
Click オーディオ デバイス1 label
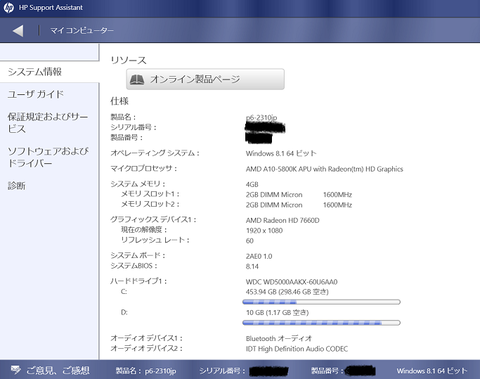tap(147, 338)
